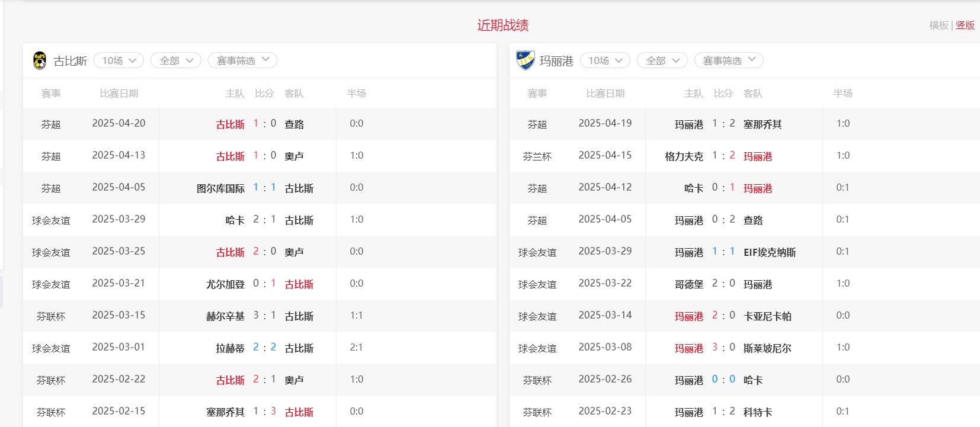The height and width of the screenshot is (427, 980).
Task: Click 查路 team in 2025-04-20 match
Action: [x=294, y=124]
